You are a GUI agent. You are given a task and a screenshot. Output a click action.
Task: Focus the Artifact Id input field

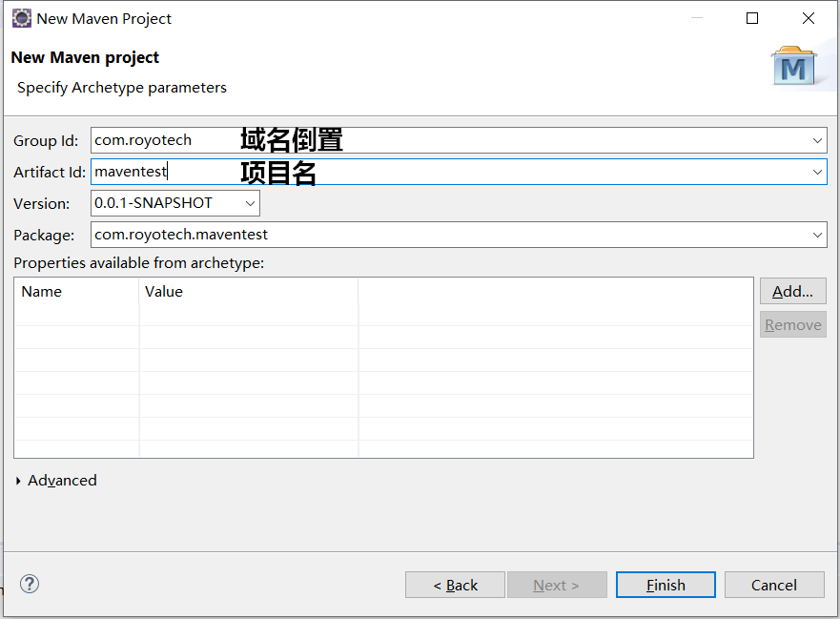[459, 172]
